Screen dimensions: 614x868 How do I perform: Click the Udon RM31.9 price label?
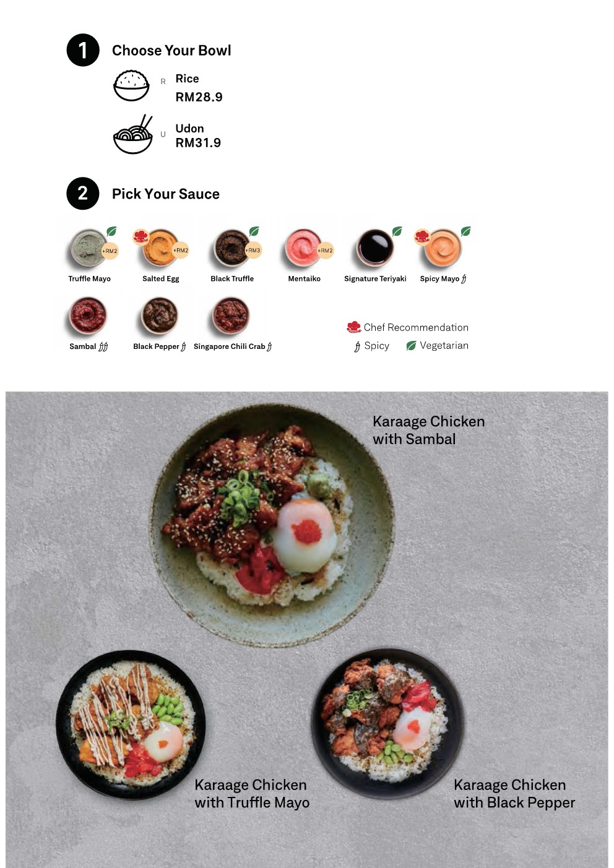[198, 143]
